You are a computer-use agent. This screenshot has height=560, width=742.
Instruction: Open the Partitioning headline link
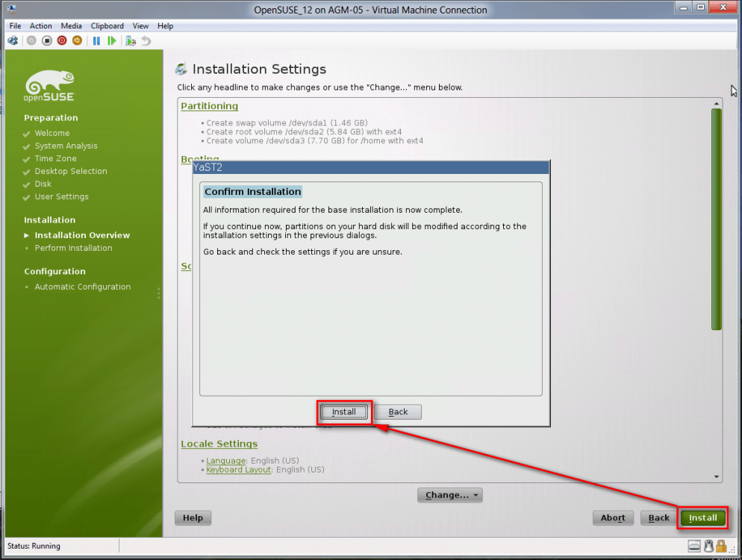click(x=209, y=106)
